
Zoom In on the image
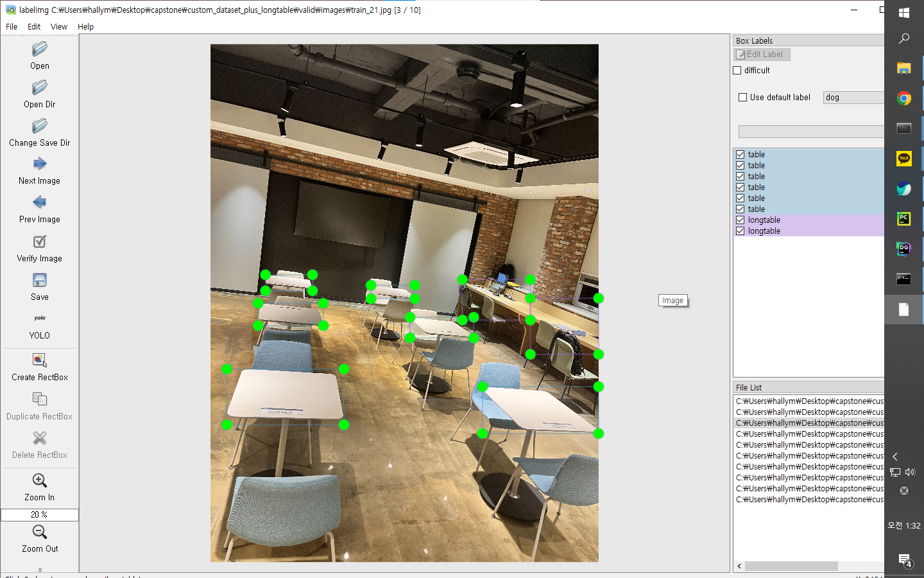pos(39,487)
